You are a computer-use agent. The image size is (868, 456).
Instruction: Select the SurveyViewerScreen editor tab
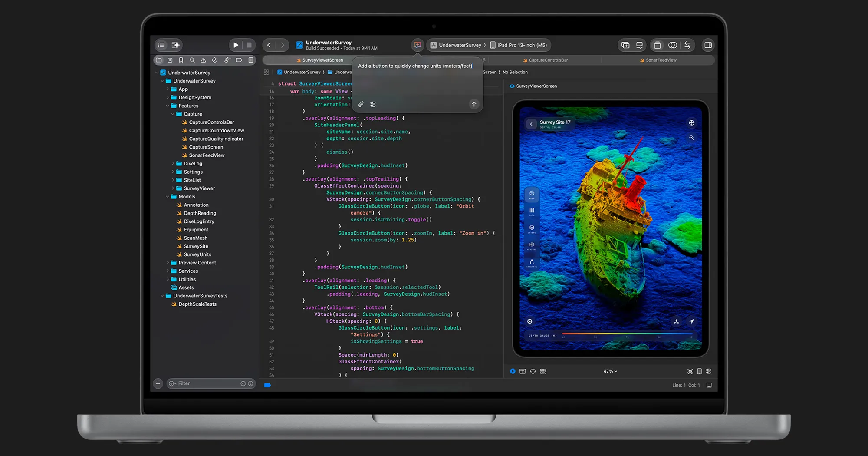[320, 60]
